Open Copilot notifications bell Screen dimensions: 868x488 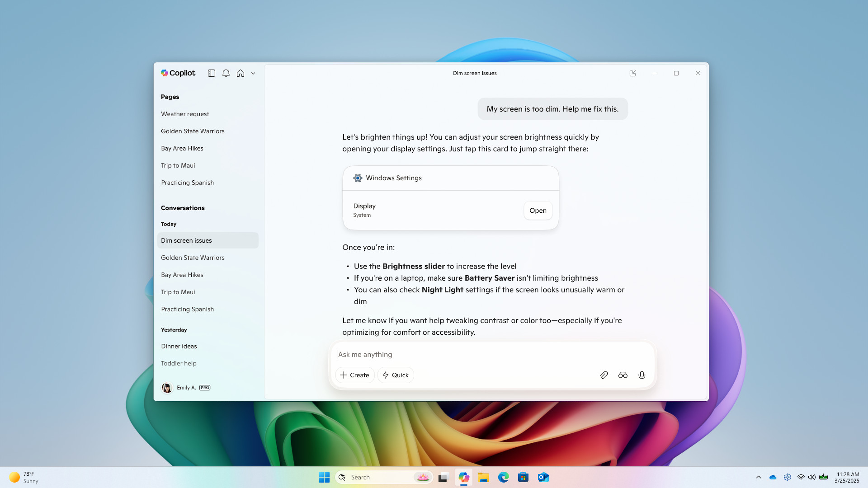pyautogui.click(x=226, y=73)
